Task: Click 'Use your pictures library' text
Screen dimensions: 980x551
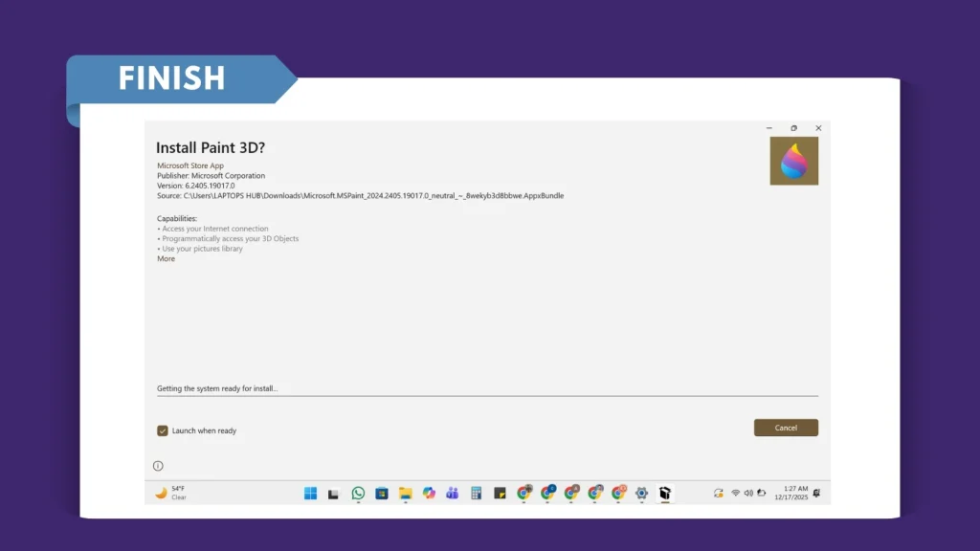Action: click(x=202, y=249)
